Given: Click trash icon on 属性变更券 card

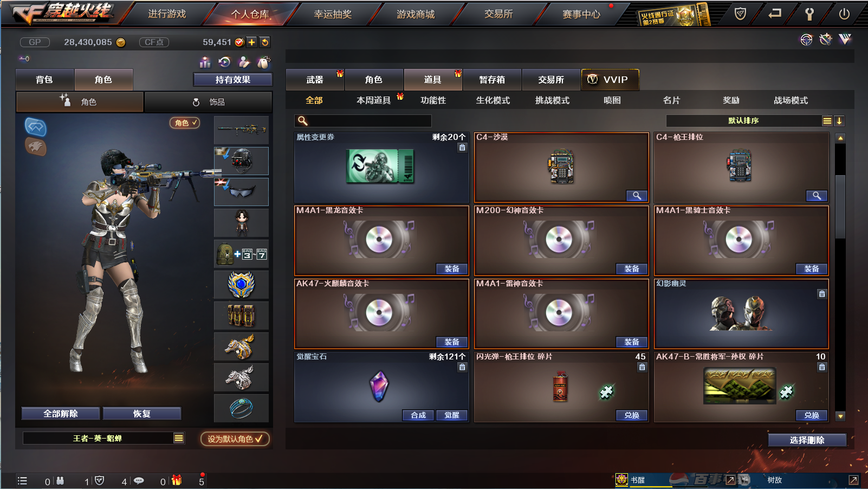Looking at the screenshot, I should 462,147.
